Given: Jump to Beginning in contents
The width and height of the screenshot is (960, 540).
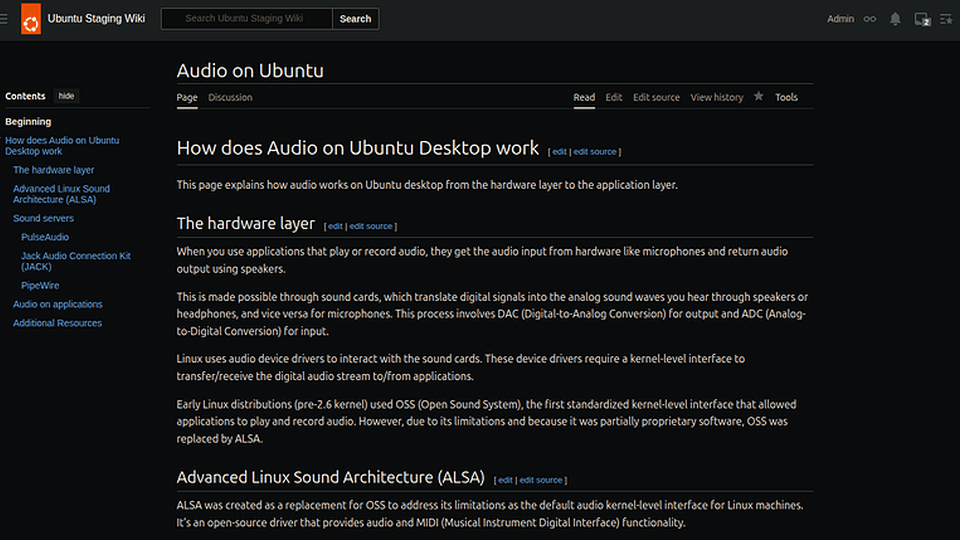Looking at the screenshot, I should pyautogui.click(x=28, y=121).
